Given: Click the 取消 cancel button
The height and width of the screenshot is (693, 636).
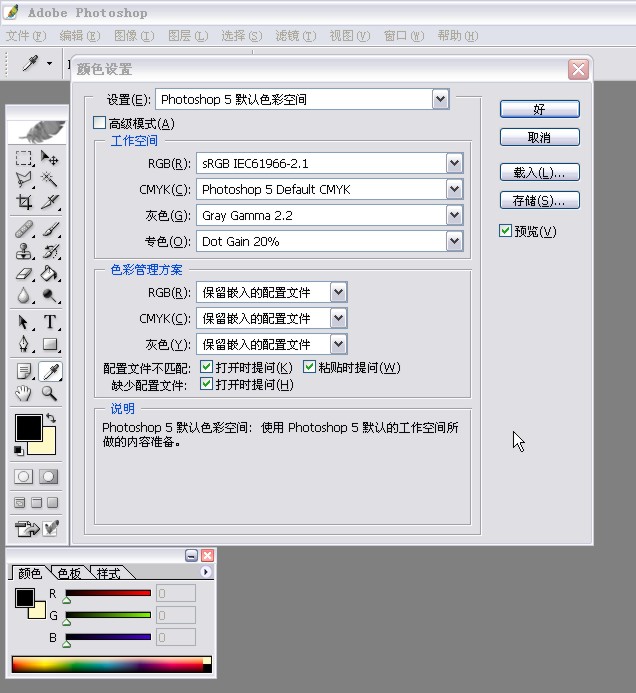Looking at the screenshot, I should (540, 137).
